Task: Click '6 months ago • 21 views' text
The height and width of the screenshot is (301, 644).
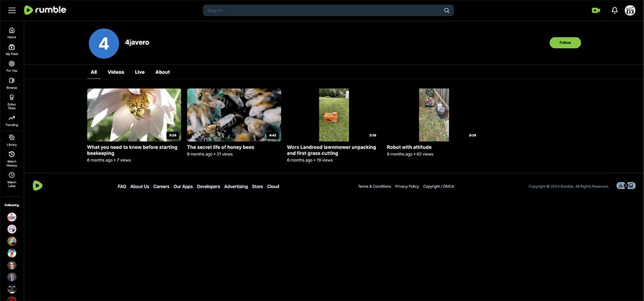Action: 210,154
